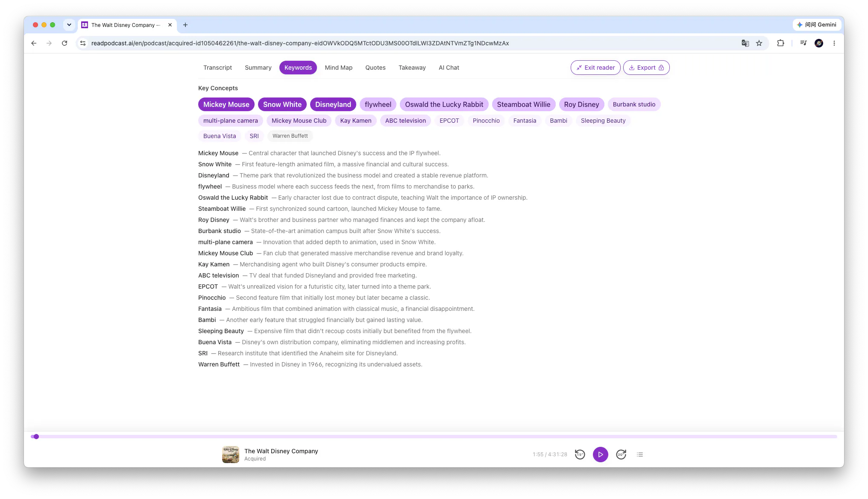Click the address bar URL
Viewport: 868px width, 499px height.
click(300, 43)
